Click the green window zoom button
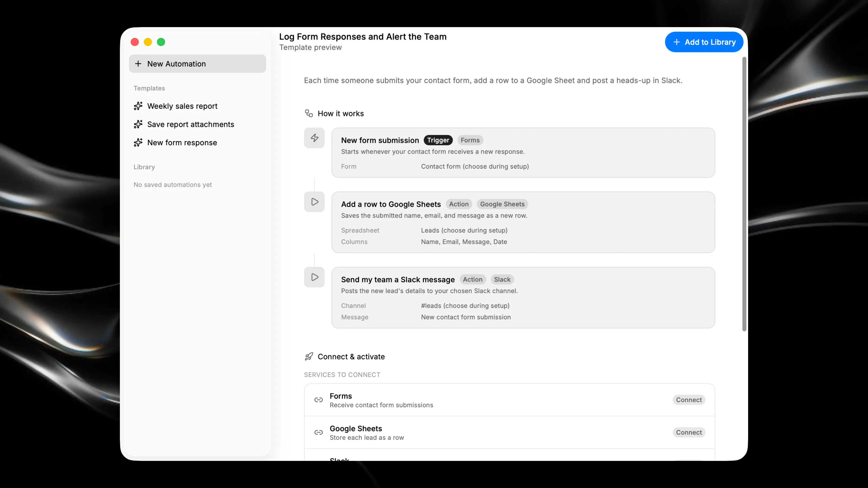 click(x=161, y=42)
